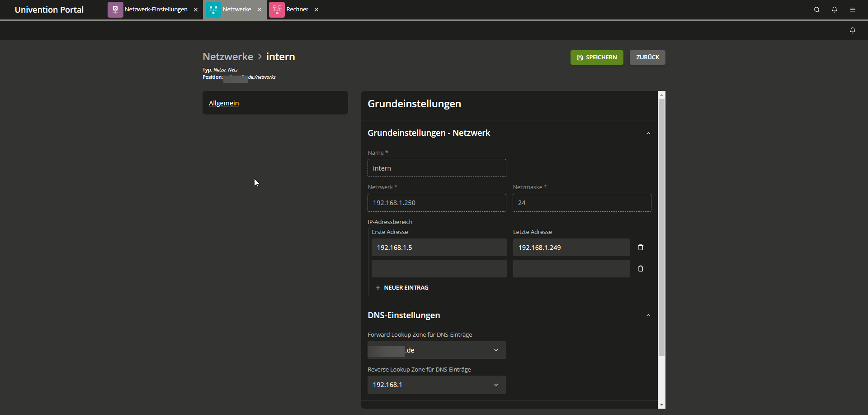Edit the Erste Adresse 192.168.1.5 field

pyautogui.click(x=439, y=248)
